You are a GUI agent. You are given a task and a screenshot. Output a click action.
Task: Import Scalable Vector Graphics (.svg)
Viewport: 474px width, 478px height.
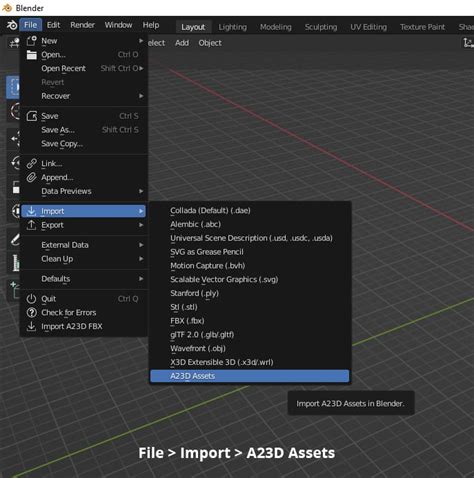pos(250,279)
